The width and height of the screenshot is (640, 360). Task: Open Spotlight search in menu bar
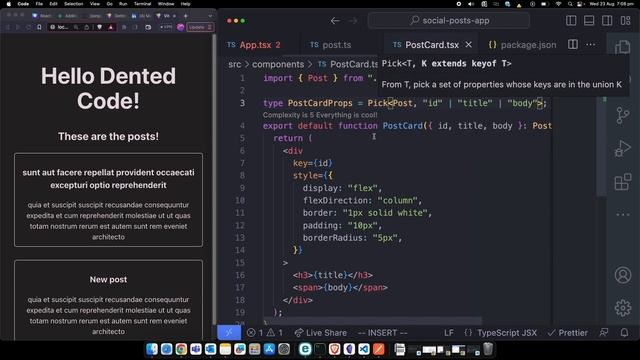(570, 4)
